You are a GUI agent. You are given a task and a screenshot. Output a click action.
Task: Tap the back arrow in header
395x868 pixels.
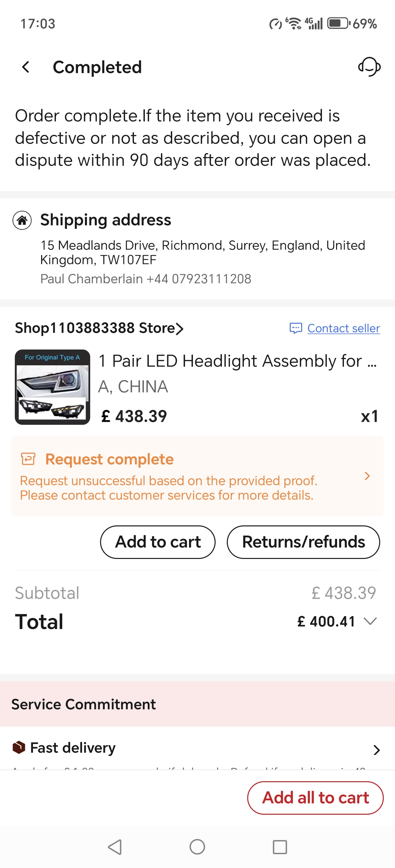coord(26,67)
